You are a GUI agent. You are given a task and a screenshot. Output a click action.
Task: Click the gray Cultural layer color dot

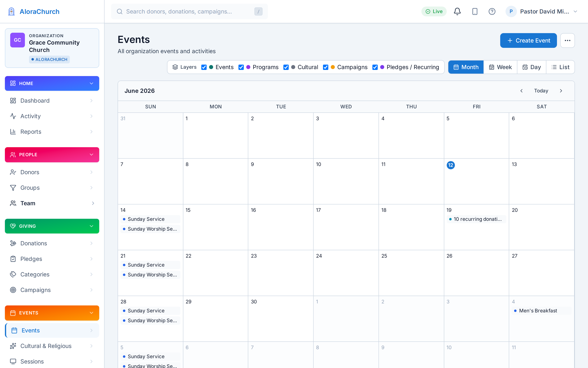293,67
